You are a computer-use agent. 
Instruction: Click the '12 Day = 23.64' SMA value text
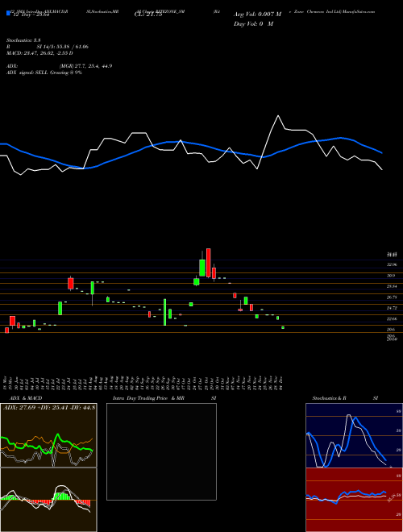tap(32, 15)
